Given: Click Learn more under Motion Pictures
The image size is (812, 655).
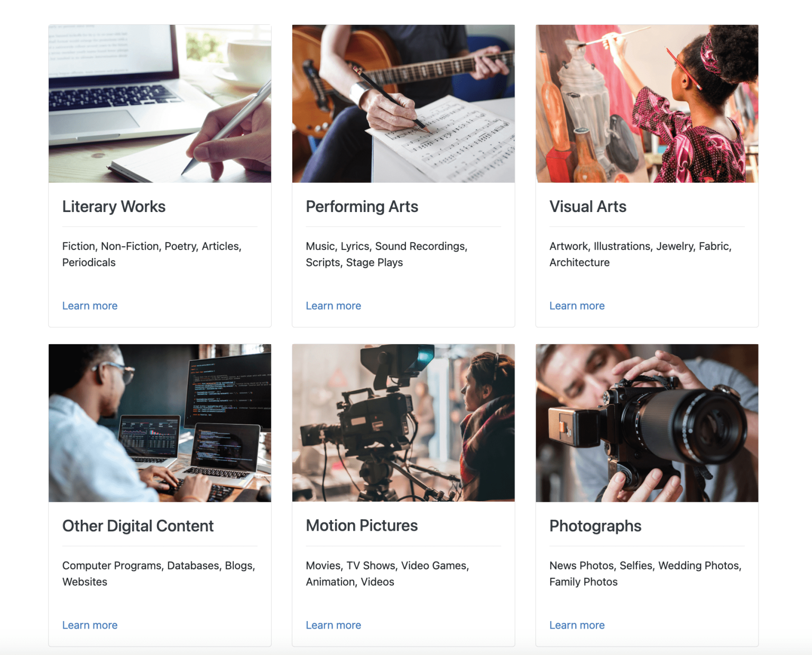Looking at the screenshot, I should tap(334, 625).
